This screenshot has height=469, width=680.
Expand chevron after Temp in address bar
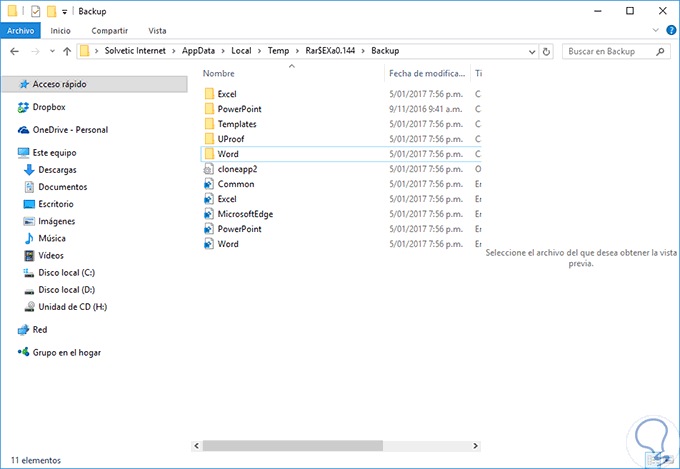[x=297, y=51]
